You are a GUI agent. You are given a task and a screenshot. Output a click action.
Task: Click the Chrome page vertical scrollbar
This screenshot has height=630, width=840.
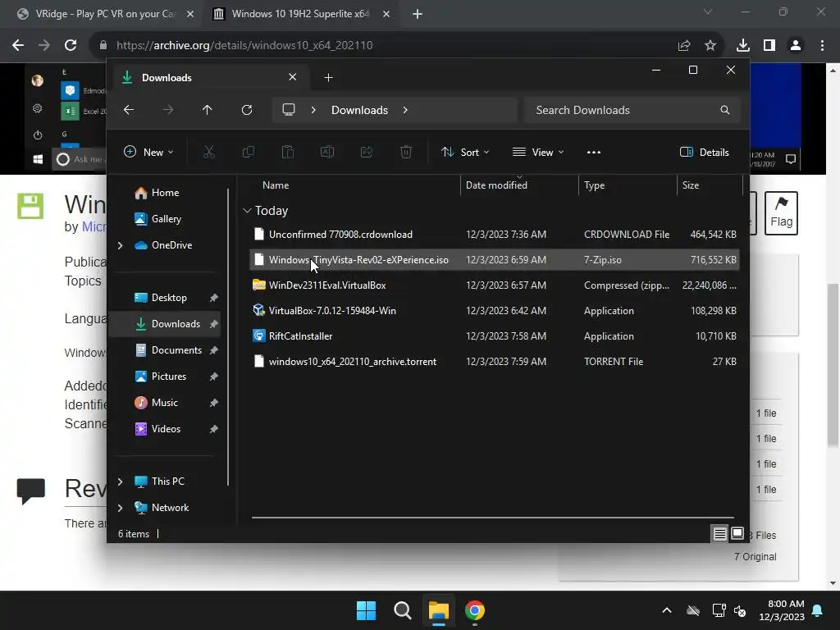(833, 364)
